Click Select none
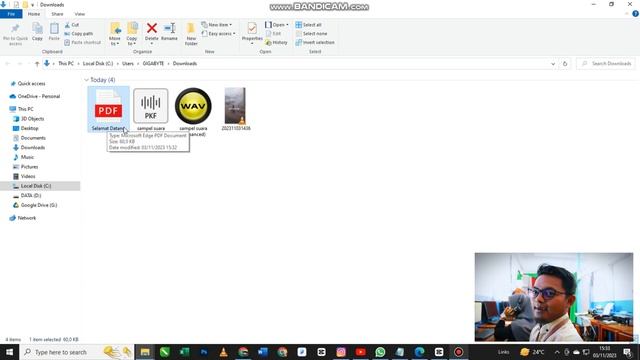The width and height of the screenshot is (640, 360). 311,33
